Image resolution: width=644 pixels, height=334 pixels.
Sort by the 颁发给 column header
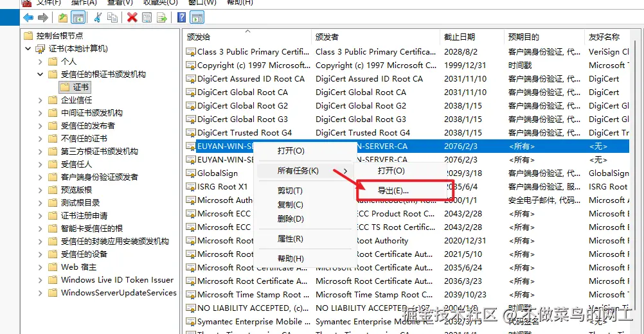tap(247, 37)
